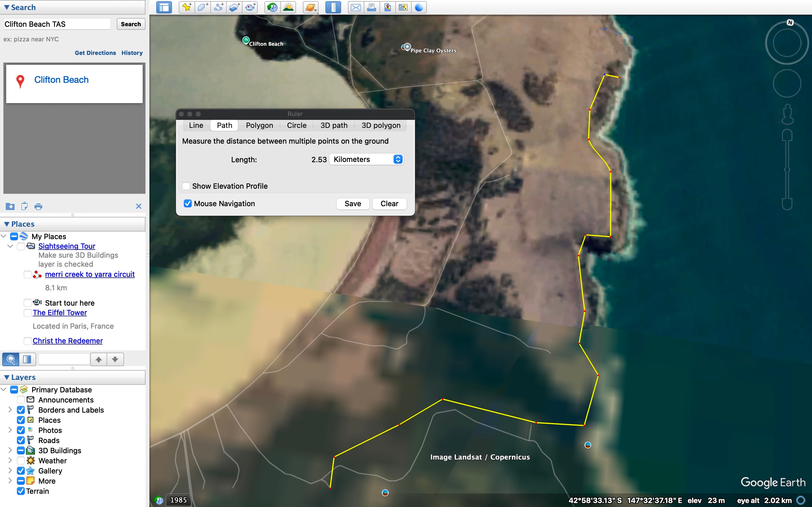Image resolution: width=812 pixels, height=507 pixels.
Task: Toggle sunlight across the landscape icon
Action: 288,7
